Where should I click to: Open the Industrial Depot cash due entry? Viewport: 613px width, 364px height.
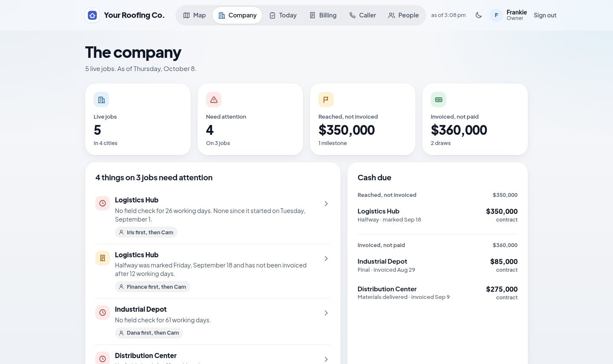click(438, 265)
